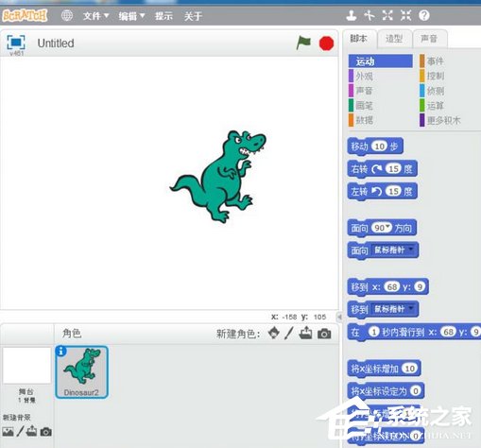Open the 编辑 menu

point(131,16)
